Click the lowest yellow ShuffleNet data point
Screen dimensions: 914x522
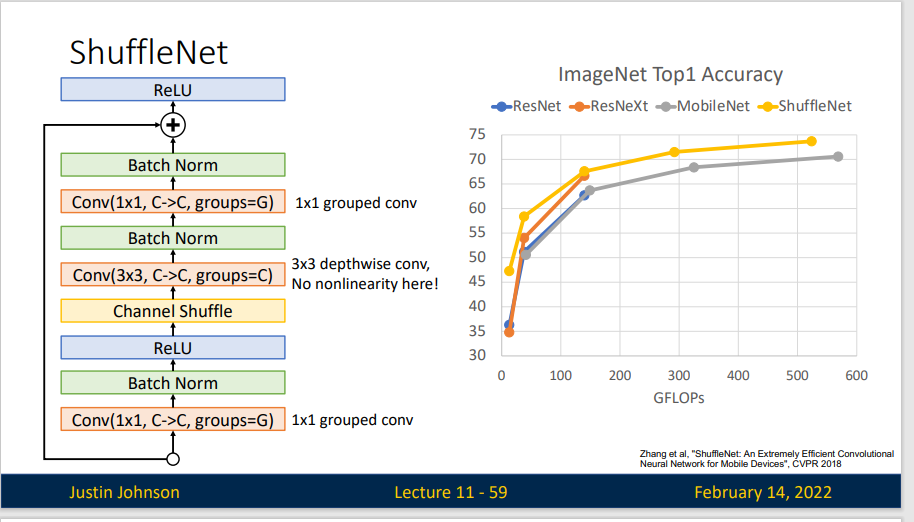[x=509, y=271]
